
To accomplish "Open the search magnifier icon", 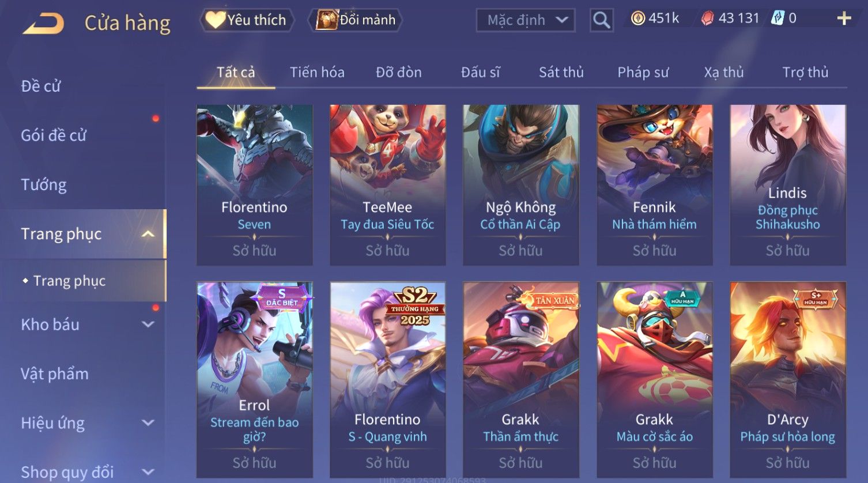I will click(x=601, y=21).
